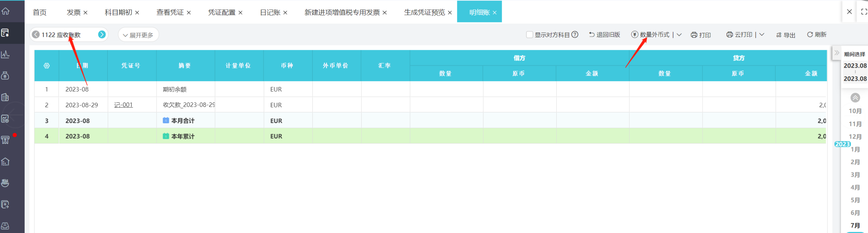The image size is (868, 233).
Task: Click 云打印 cloud print button
Action: click(x=739, y=35)
